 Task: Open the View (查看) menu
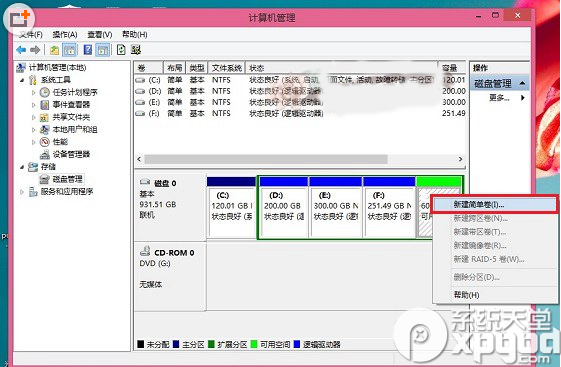tap(100, 34)
